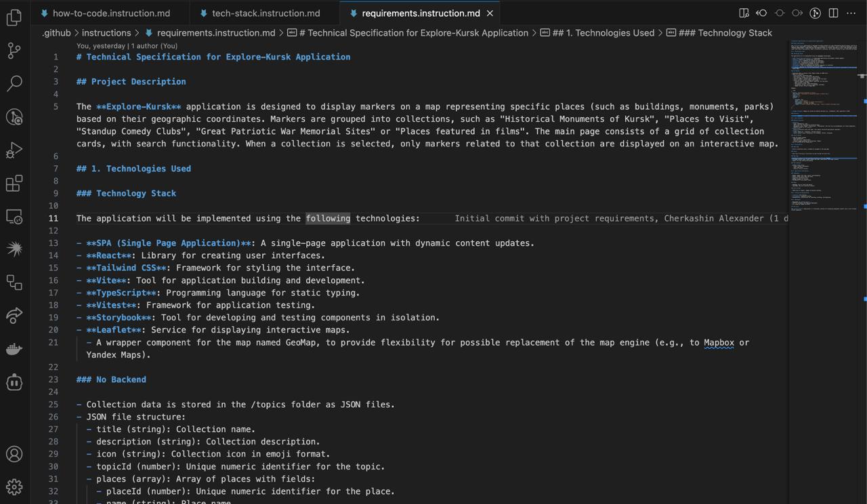This screenshot has width=867, height=504.
Task: Toggle the circled git graph icon
Action: point(816,13)
